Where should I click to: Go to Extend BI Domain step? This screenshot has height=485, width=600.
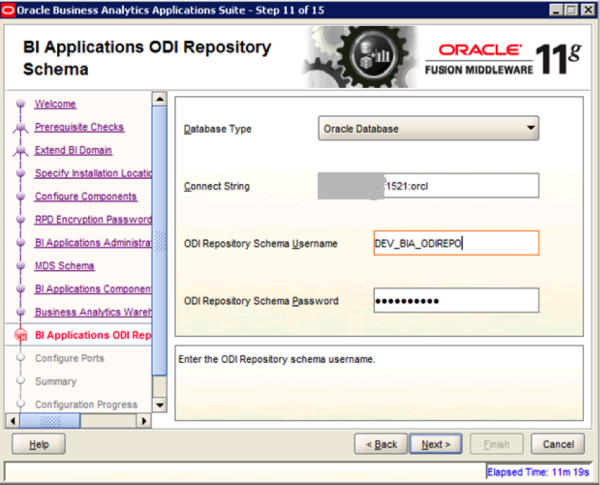click(73, 150)
